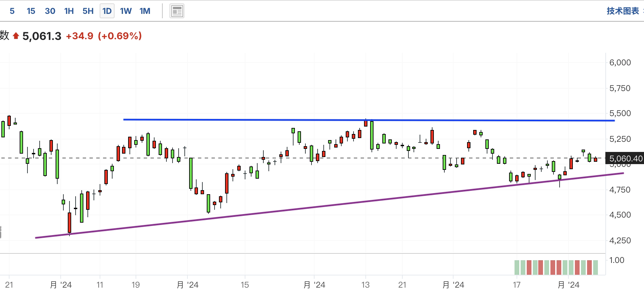This screenshot has height=291, width=644.
Task: Switch chart to 1H interval
Action: [69, 11]
